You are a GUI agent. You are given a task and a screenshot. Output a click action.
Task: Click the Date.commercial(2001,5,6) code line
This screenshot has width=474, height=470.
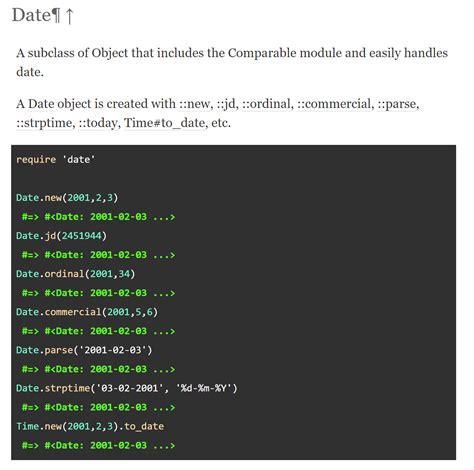click(87, 312)
